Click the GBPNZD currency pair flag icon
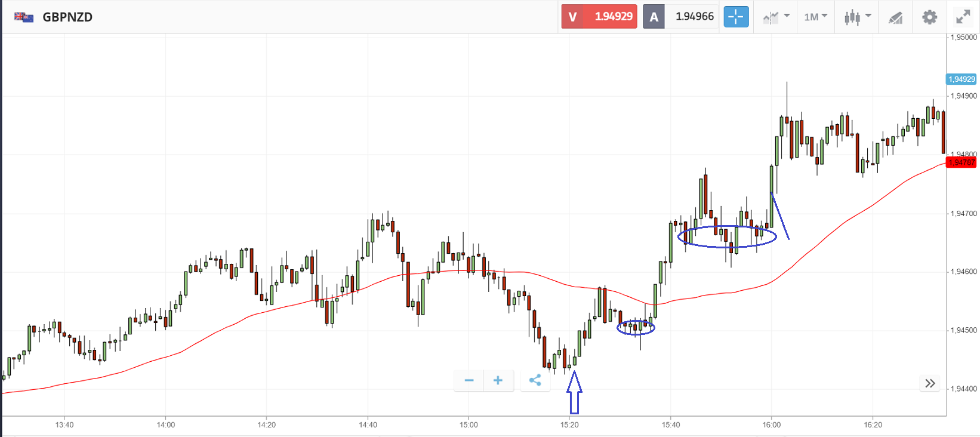Screen dimensions: 980x437 24,17
